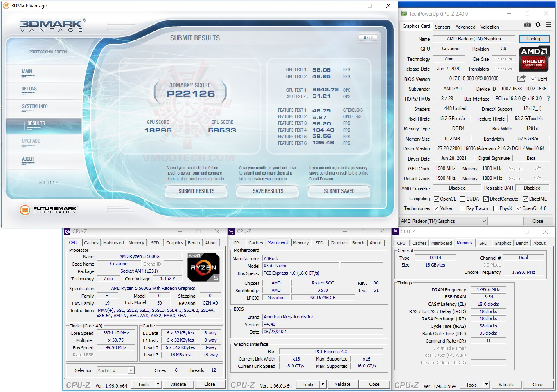Screen dimensions: 557x392
Task: Enable the PhysX checkbox
Action: tap(496, 208)
